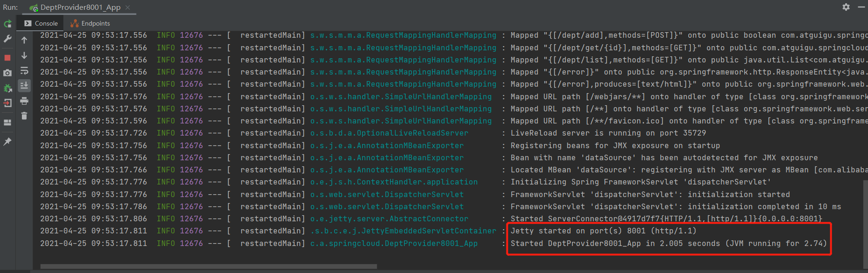The image size is (868, 273).
Task: Click the restore layout icon
Action: pyautogui.click(x=7, y=123)
